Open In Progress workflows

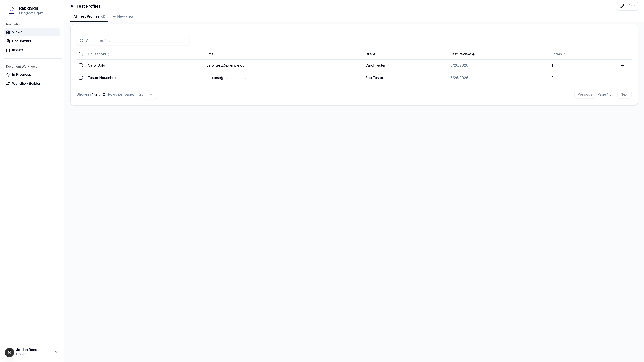[32, 75]
